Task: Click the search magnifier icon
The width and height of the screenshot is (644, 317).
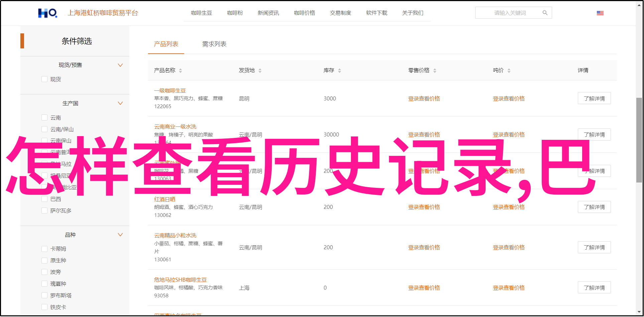Action: (x=545, y=13)
